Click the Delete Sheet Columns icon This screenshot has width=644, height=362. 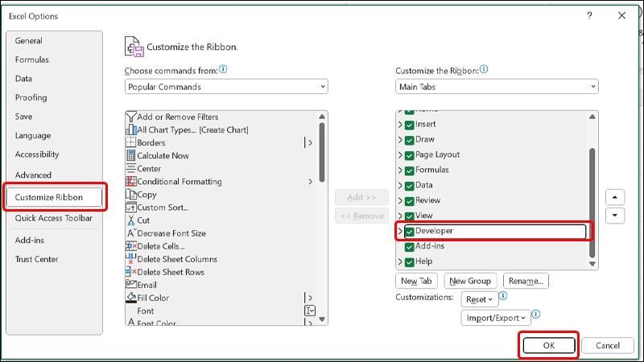(x=130, y=259)
